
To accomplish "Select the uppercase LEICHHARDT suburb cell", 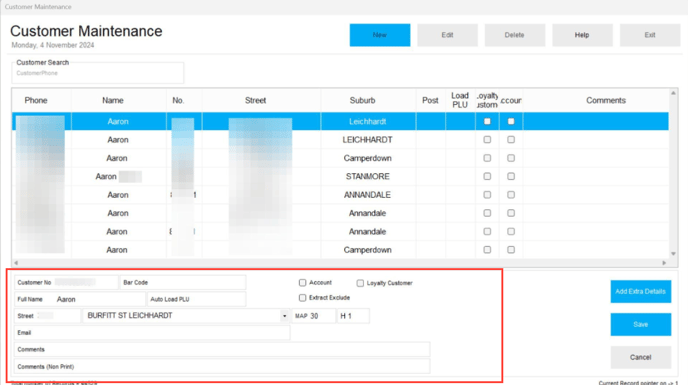I will click(368, 140).
